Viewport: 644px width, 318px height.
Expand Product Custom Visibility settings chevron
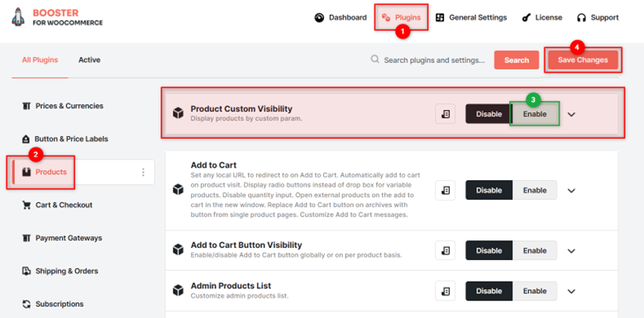571,114
